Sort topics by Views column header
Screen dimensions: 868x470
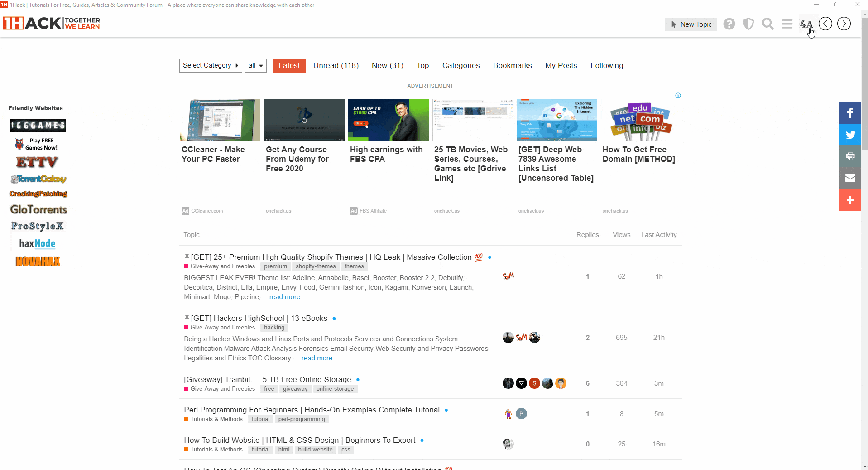[621, 235]
